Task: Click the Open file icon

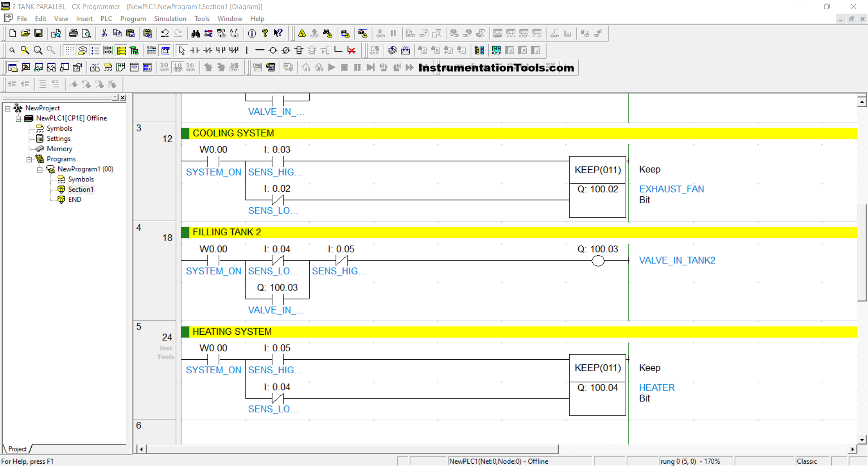Action: click(x=26, y=33)
